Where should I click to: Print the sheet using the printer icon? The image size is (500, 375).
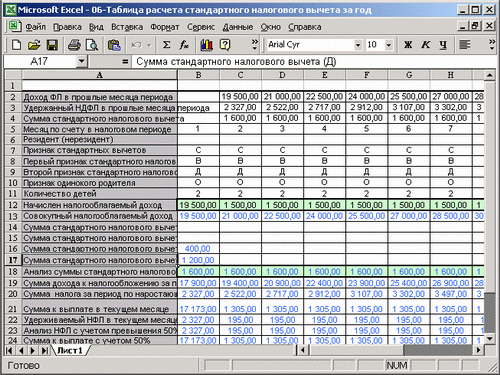[x=74, y=45]
